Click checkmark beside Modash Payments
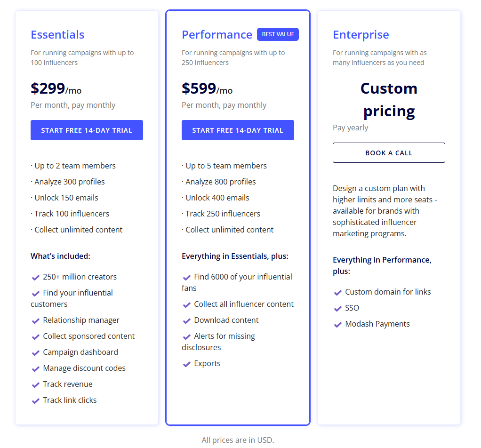 click(x=338, y=324)
